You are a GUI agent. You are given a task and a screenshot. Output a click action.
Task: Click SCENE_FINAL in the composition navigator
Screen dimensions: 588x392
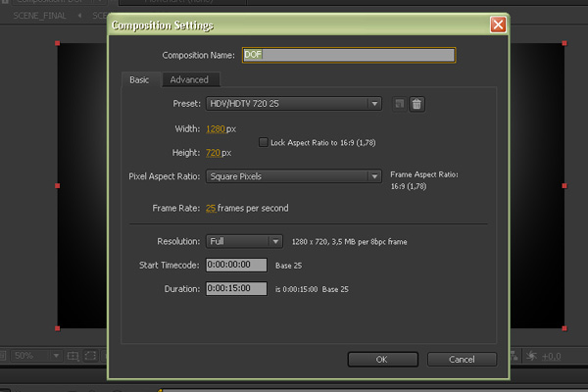tap(39, 16)
